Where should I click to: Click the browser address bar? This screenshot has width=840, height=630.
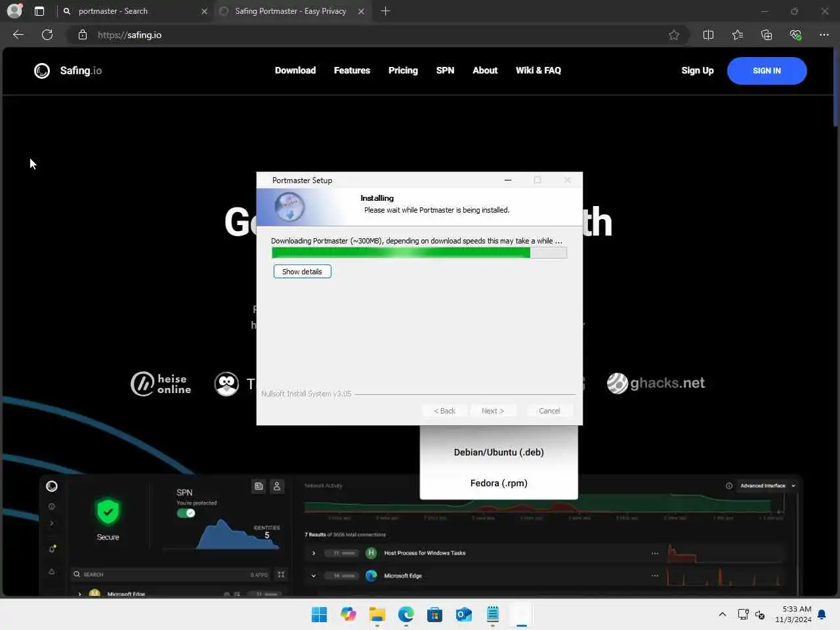[x=377, y=35]
